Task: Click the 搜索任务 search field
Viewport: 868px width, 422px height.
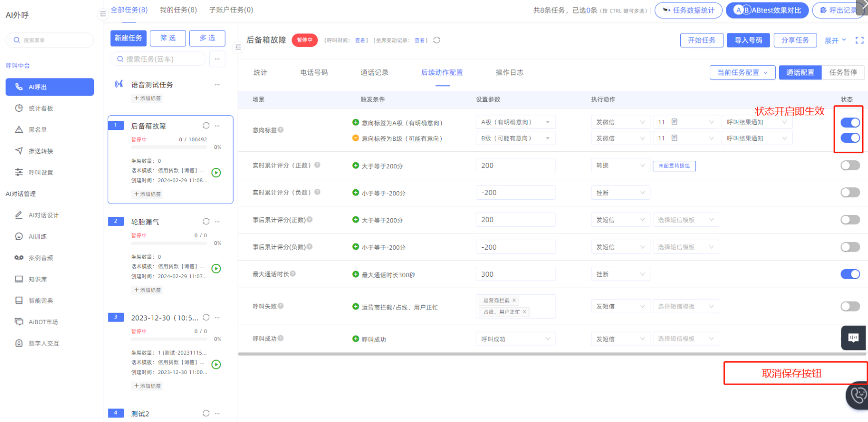Action: coord(158,59)
